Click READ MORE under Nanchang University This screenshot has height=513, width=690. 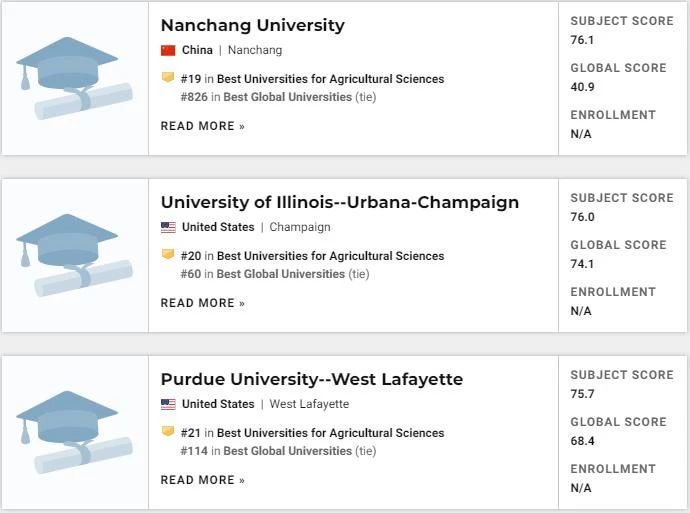pyautogui.click(x=202, y=126)
